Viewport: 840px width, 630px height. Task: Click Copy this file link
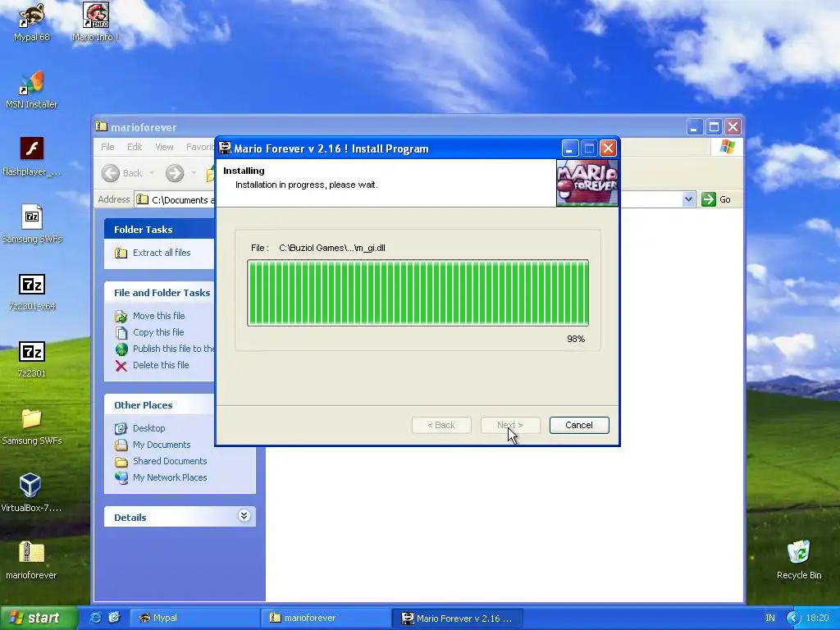(158, 332)
